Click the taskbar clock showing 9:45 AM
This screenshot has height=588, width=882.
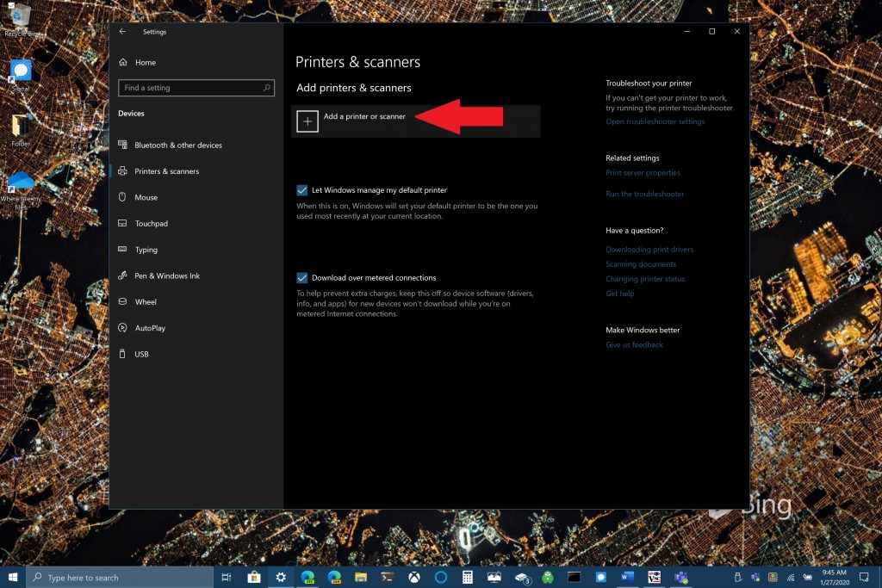[x=835, y=578]
